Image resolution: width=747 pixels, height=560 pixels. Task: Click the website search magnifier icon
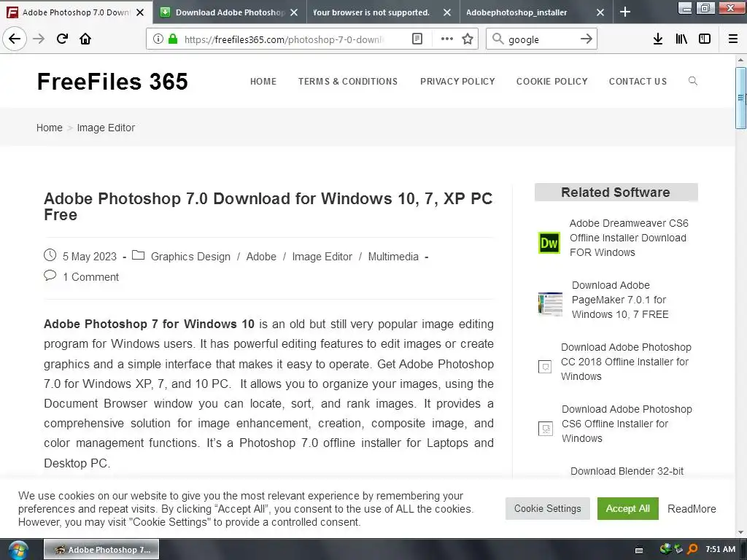tap(693, 81)
